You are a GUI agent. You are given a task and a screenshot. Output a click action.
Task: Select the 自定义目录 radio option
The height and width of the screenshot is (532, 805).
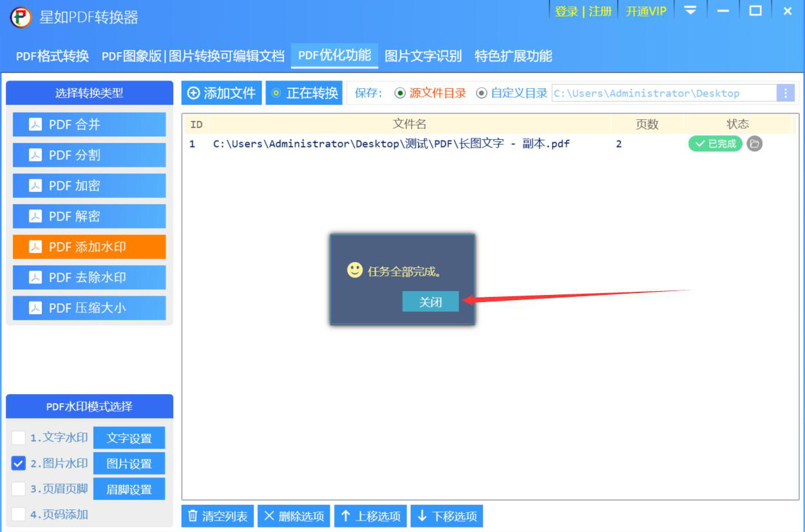[511, 93]
